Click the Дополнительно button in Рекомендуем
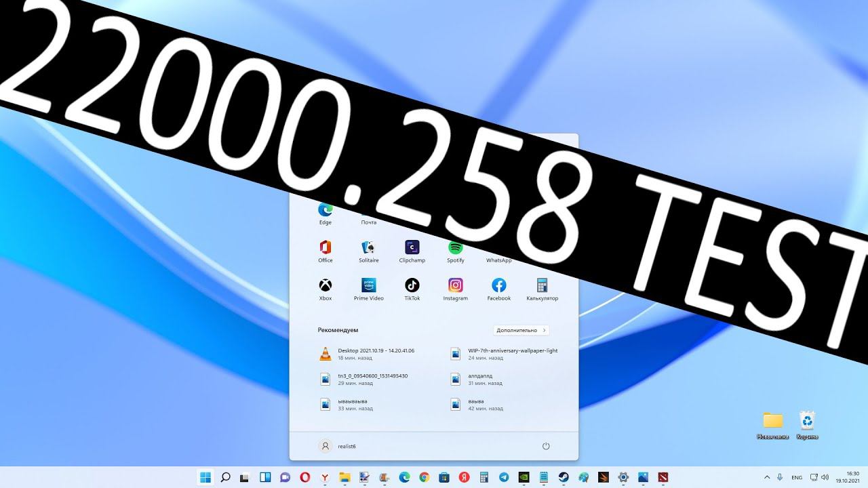 [x=521, y=330]
